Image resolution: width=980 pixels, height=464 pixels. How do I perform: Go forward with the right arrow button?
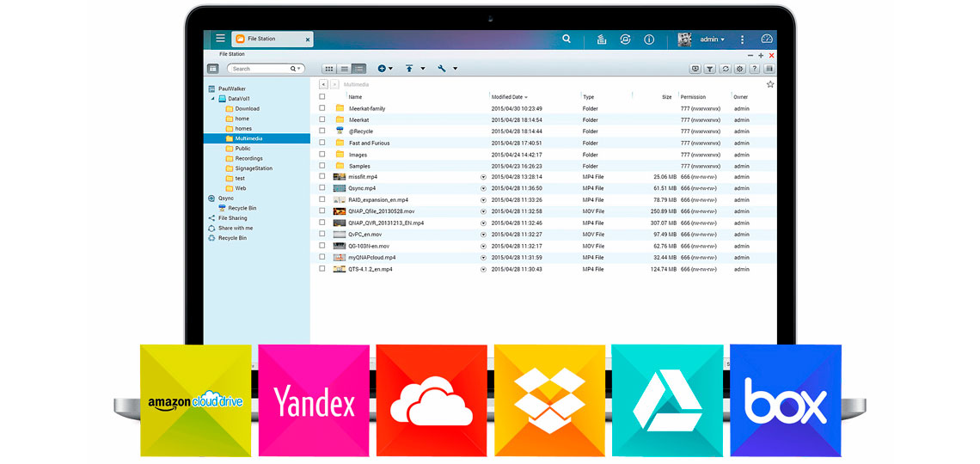click(x=335, y=84)
